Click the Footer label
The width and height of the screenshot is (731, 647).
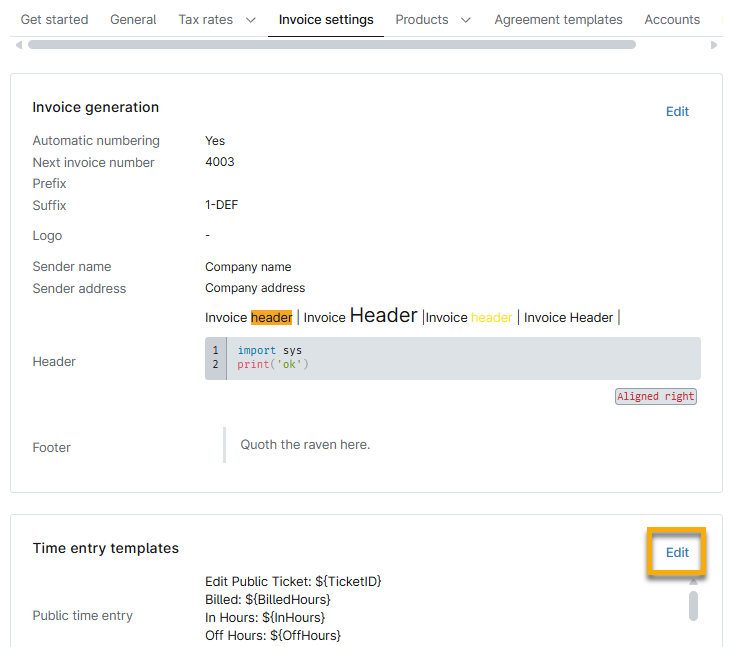[x=51, y=447]
